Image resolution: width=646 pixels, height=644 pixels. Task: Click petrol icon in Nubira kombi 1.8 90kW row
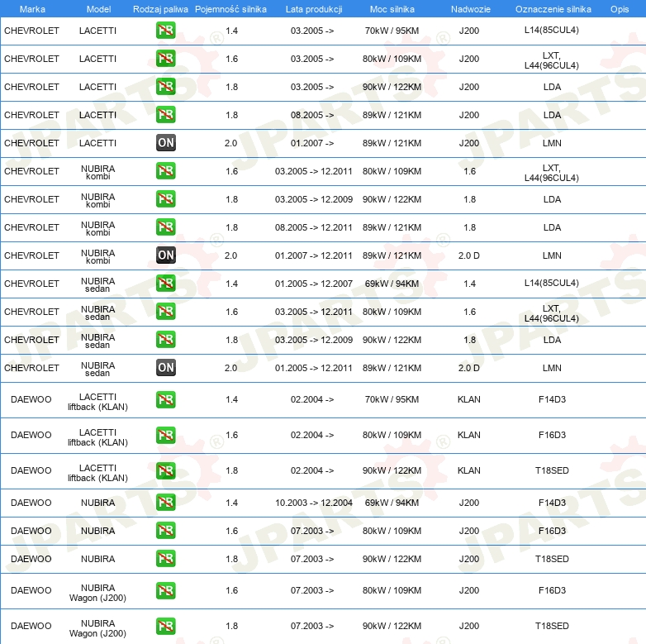(x=165, y=198)
